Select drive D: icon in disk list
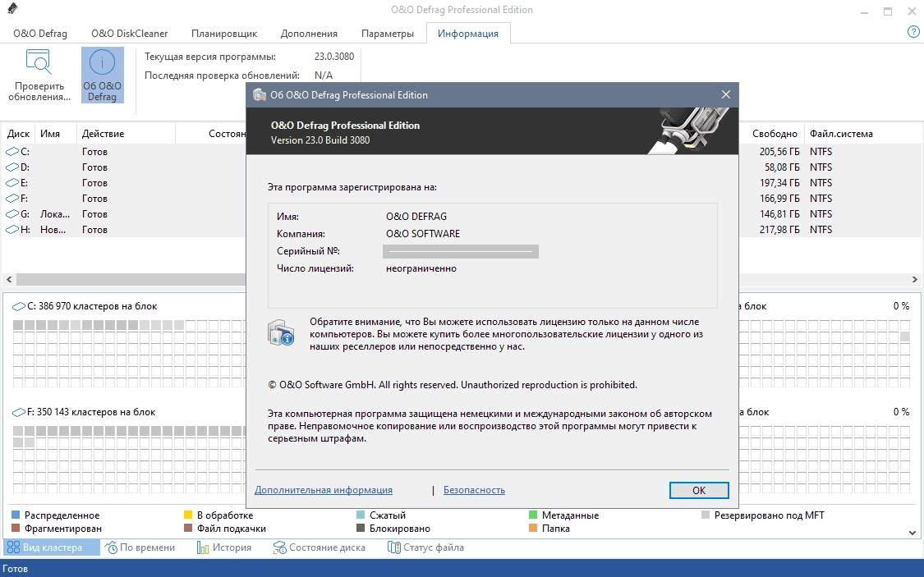The image size is (924, 577). pos(12,167)
